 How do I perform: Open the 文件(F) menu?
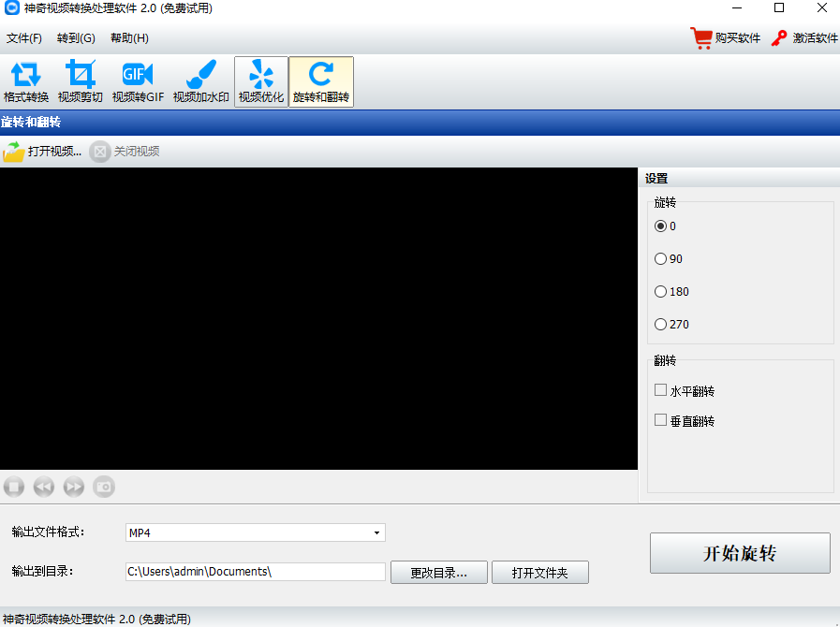tap(24, 38)
